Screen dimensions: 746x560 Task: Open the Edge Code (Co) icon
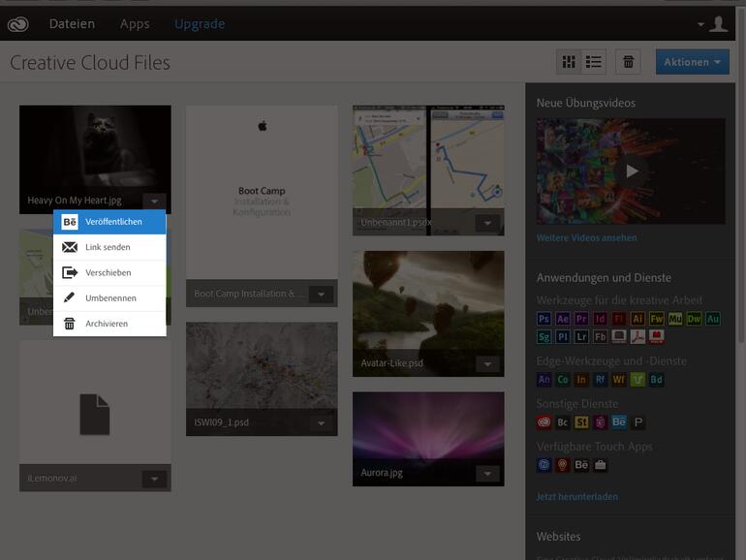point(562,379)
